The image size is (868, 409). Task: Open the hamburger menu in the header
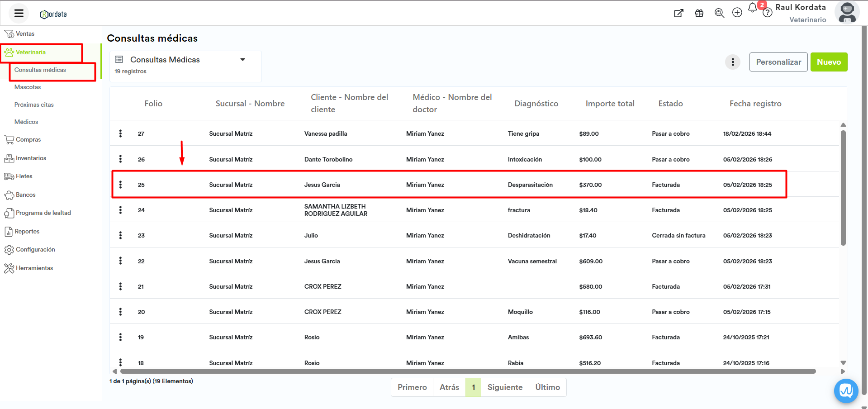coord(19,13)
